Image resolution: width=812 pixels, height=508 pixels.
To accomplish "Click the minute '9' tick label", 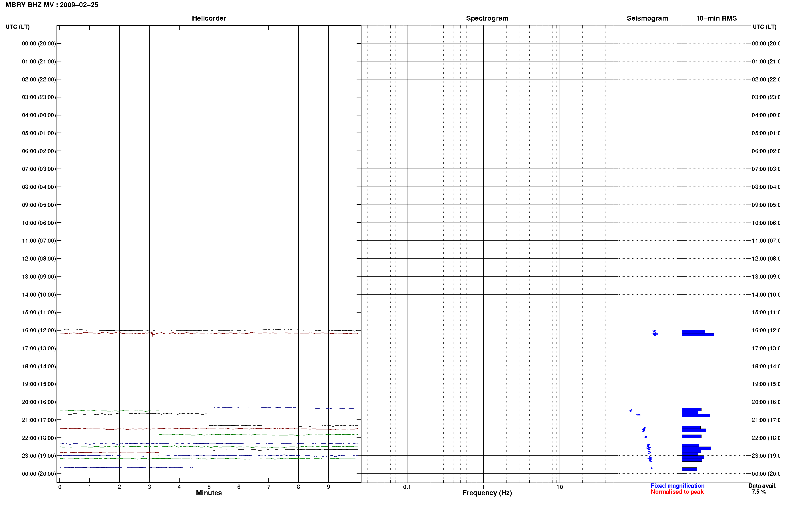I will (328, 487).
